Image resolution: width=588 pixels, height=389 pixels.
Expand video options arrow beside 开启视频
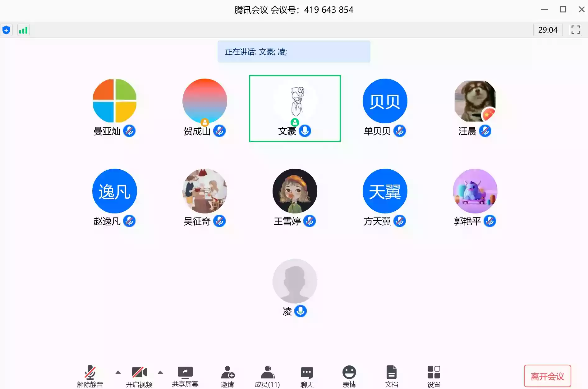point(160,372)
